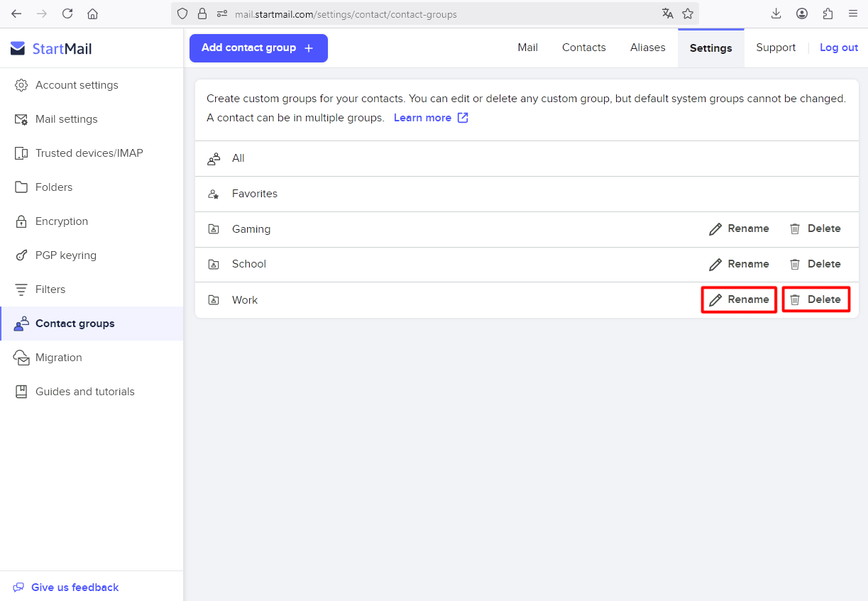Image resolution: width=868 pixels, height=601 pixels.
Task: Open Account settings text in sidebar
Action: point(77,85)
